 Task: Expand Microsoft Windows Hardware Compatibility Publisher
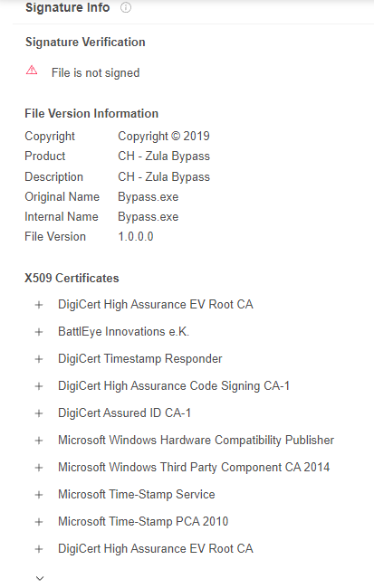pyautogui.click(x=39, y=441)
